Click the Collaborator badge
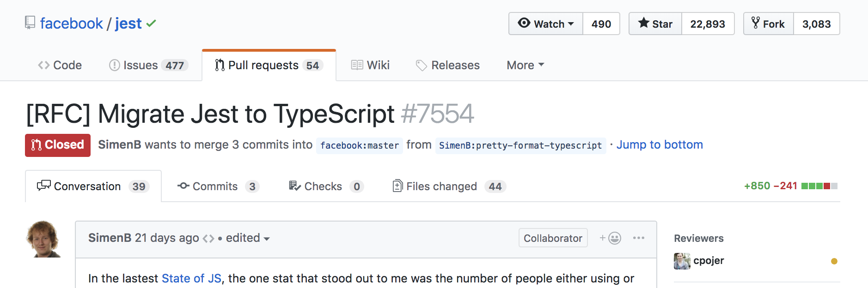This screenshot has height=288, width=868. pyautogui.click(x=553, y=238)
